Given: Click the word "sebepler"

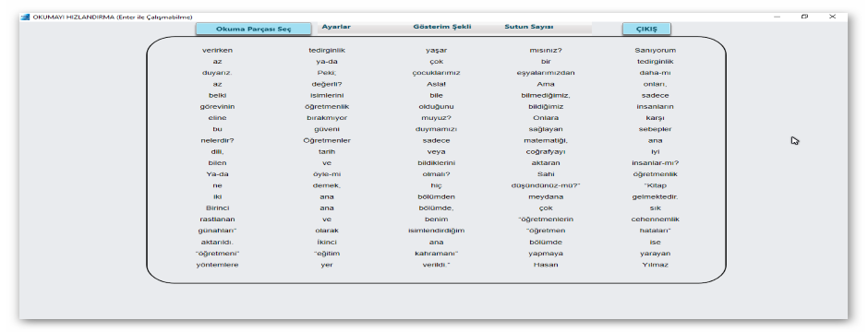Looking at the screenshot, I should pyautogui.click(x=656, y=129).
